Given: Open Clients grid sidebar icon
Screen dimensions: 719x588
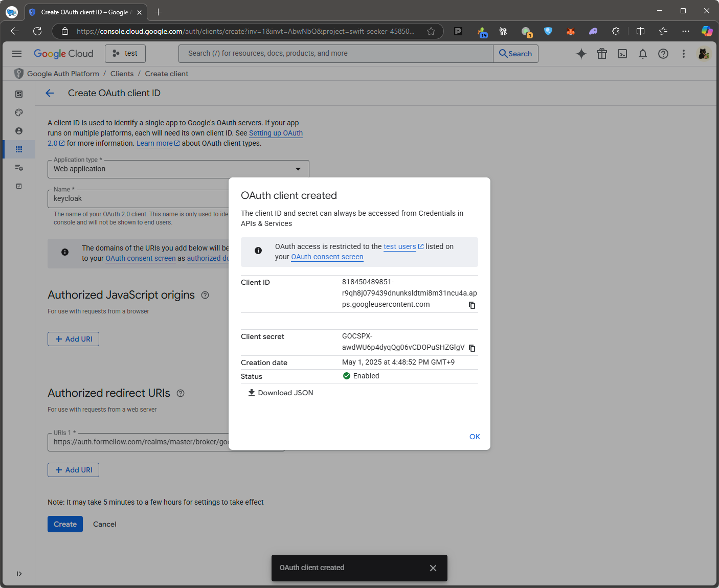Looking at the screenshot, I should point(19,149).
